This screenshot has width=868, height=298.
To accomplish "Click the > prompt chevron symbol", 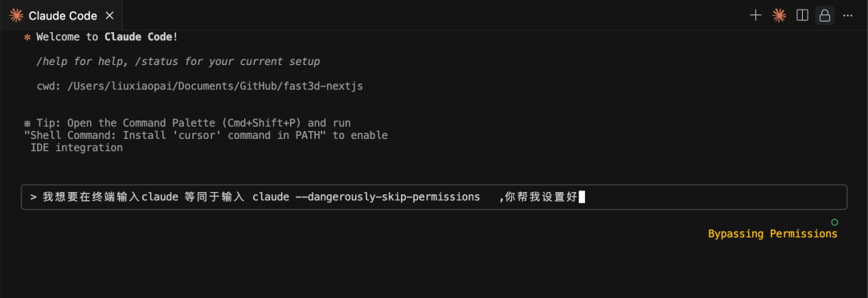I will click(33, 197).
